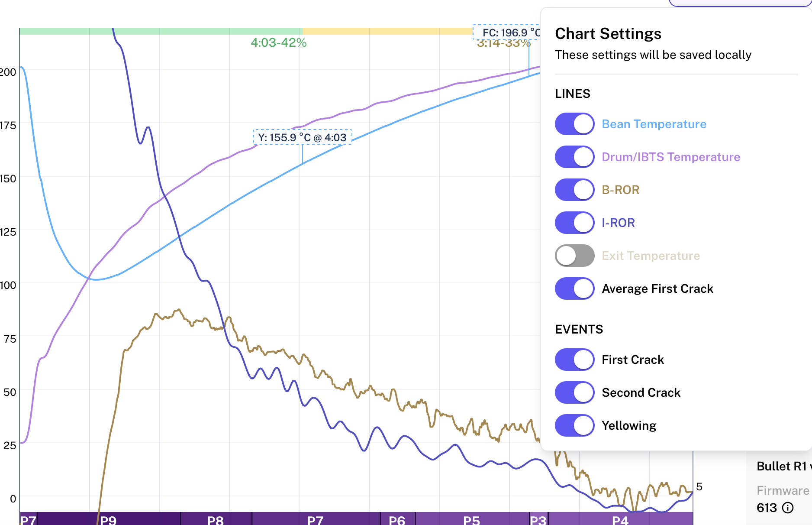This screenshot has width=812, height=525.
Task: Select the P6 power segment
Action: (397, 519)
